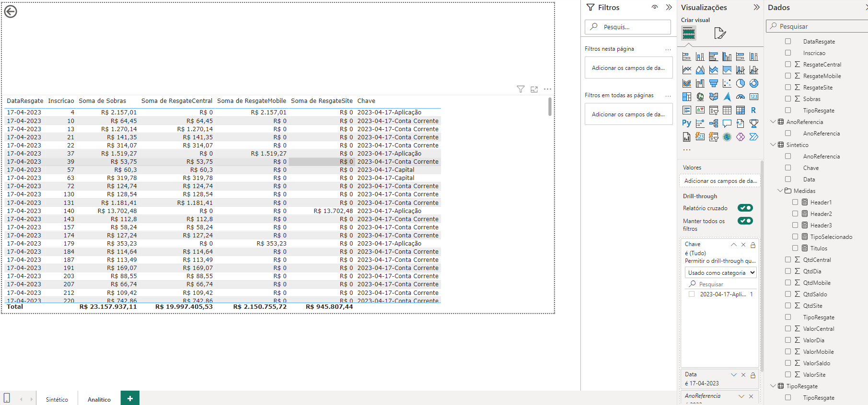Collapse the TipoResgate table node
The height and width of the screenshot is (405, 868).
click(773, 386)
